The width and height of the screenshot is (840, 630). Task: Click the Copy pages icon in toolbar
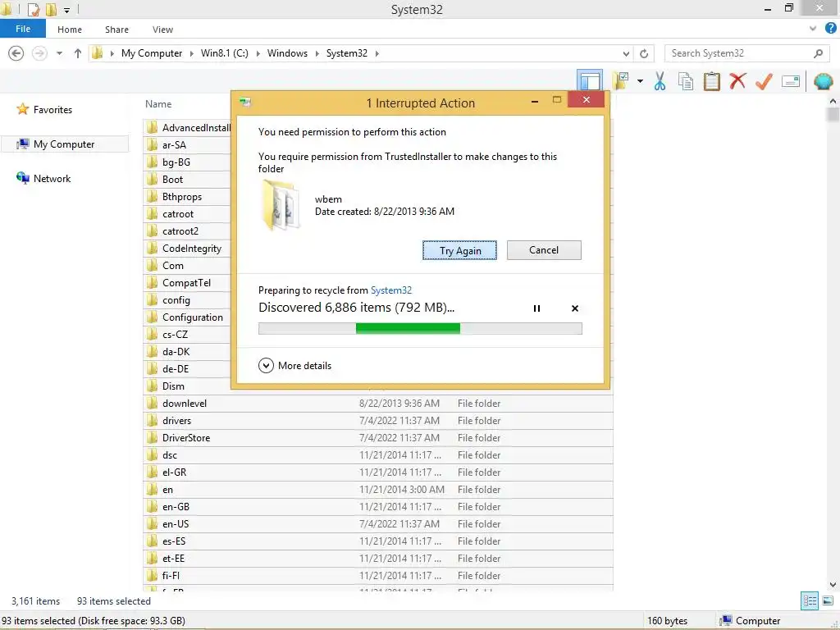pyautogui.click(x=685, y=81)
